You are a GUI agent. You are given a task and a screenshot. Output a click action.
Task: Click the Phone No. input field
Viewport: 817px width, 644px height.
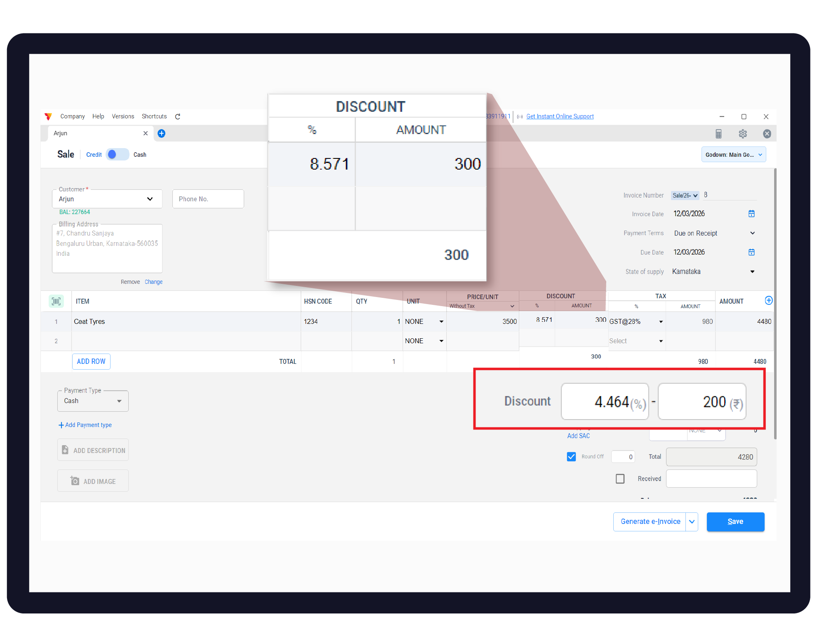208,199
